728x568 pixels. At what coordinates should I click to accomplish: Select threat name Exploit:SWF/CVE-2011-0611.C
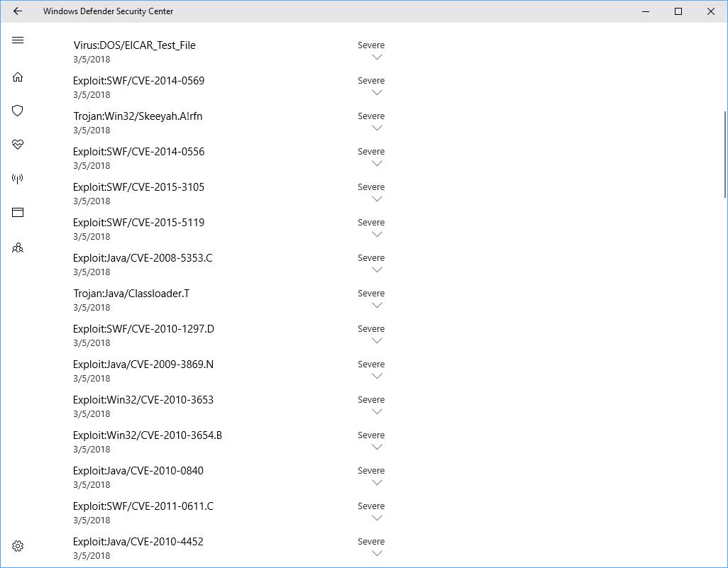tap(143, 506)
